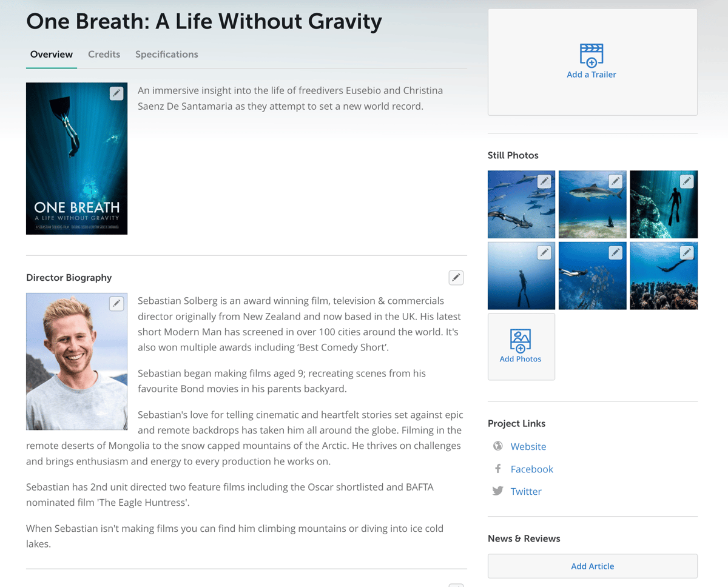Click the Twitter bird icon
The image size is (728, 587).
[498, 491]
